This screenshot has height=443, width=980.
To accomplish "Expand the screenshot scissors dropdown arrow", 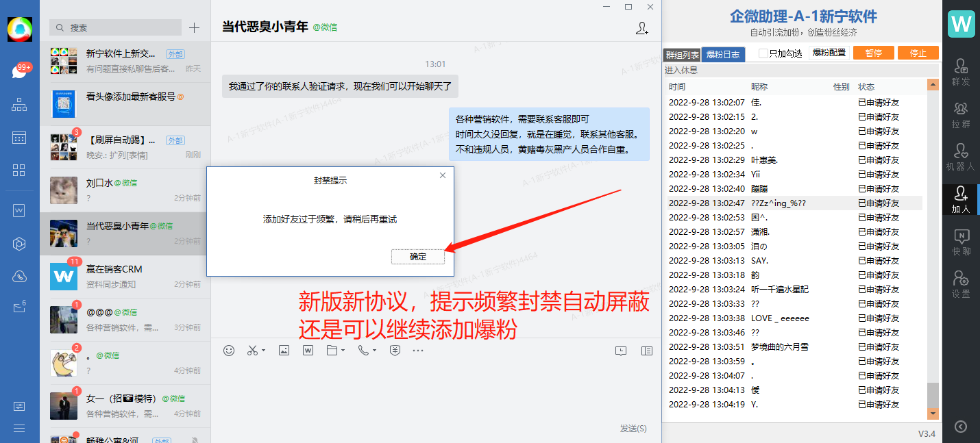I will coord(264,351).
